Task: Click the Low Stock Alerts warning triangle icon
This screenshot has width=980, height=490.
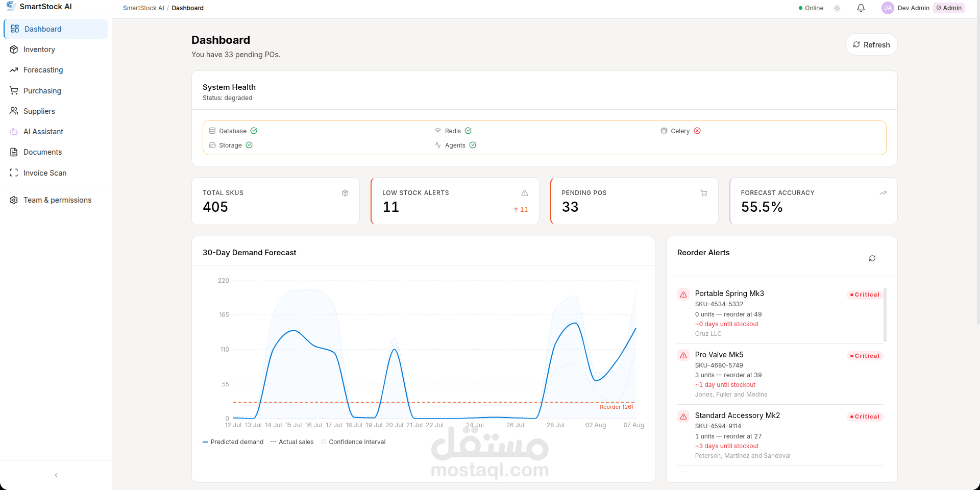Action: (525, 193)
